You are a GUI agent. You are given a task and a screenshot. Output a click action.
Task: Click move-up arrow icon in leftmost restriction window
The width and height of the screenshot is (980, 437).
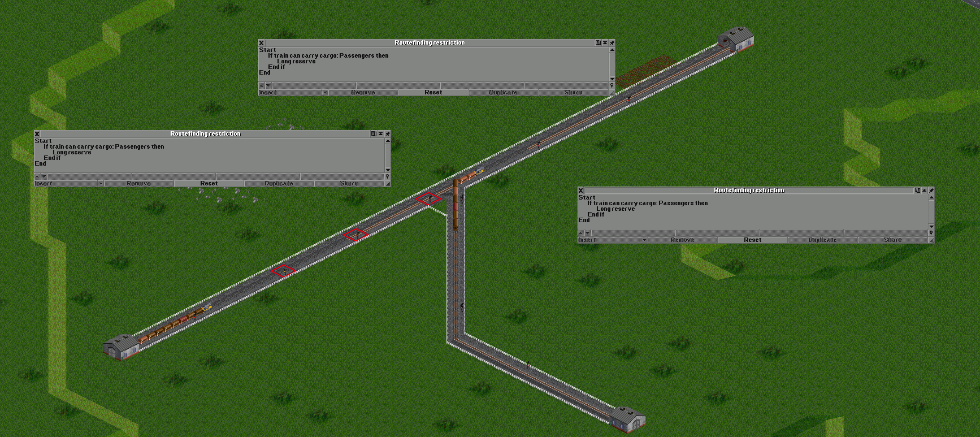(x=37, y=176)
